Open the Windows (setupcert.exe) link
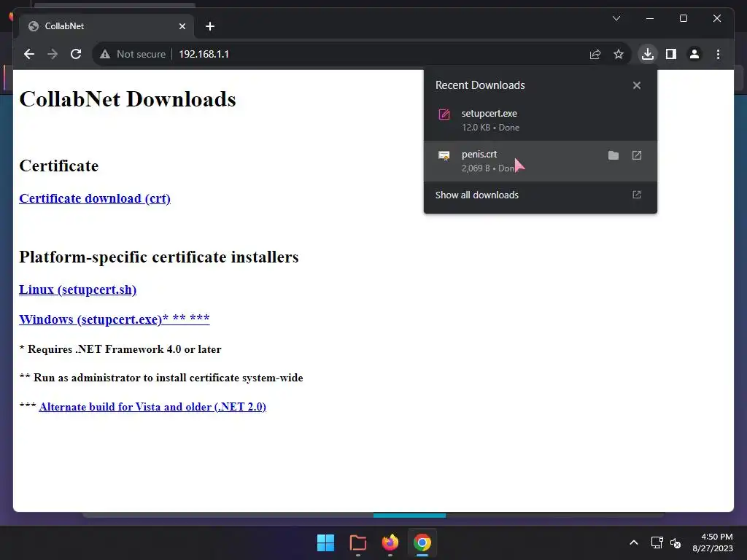 (115, 319)
